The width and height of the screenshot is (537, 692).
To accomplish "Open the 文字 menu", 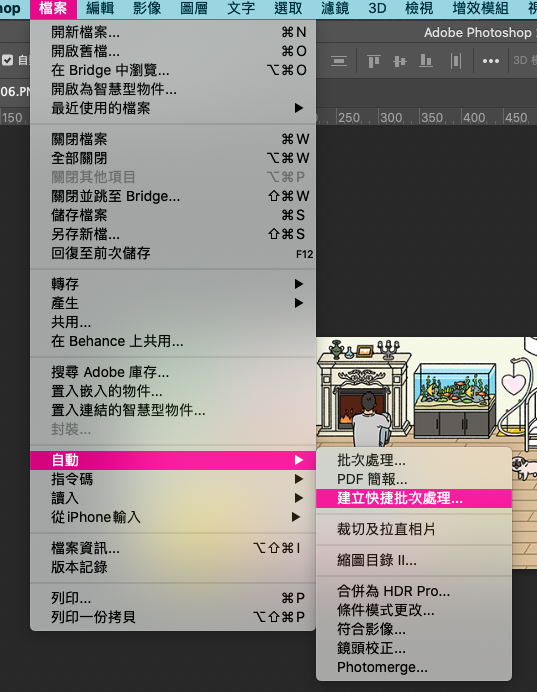I will (241, 8).
